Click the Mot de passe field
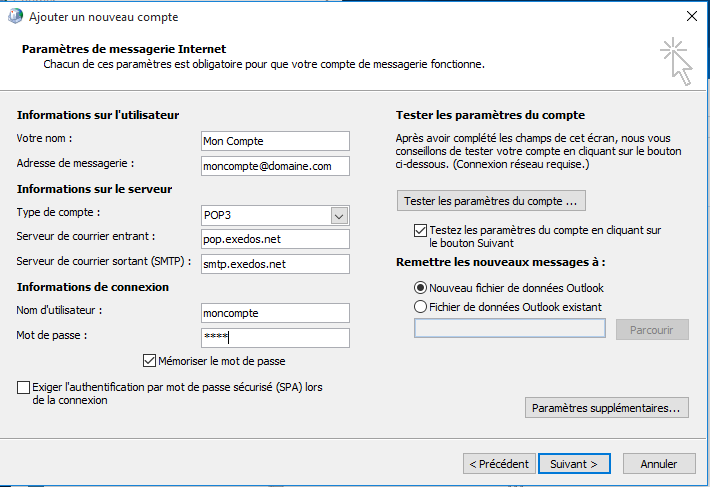 [x=274, y=338]
